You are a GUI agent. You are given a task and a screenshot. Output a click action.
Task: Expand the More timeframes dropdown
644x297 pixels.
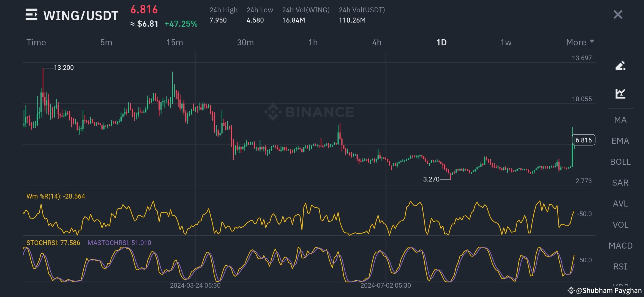[580, 42]
